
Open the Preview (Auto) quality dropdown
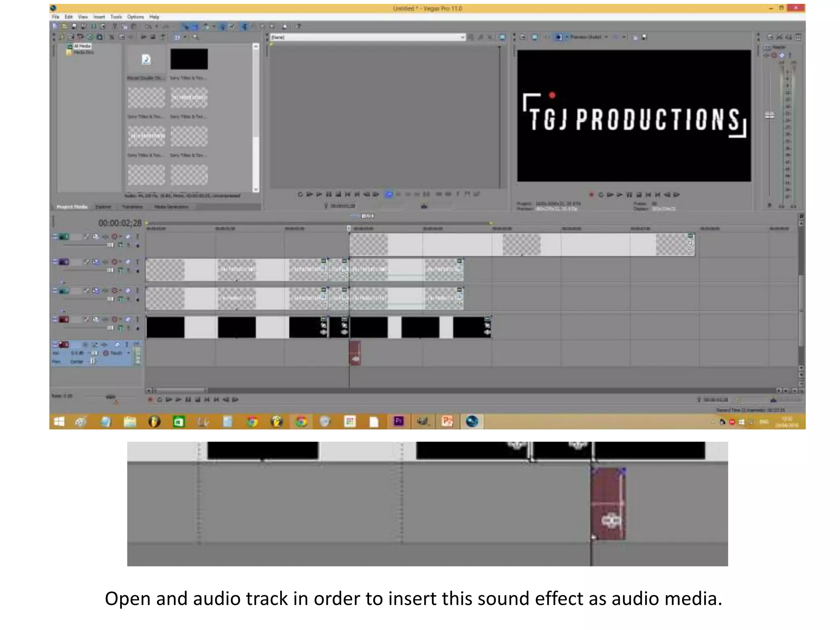tap(588, 37)
